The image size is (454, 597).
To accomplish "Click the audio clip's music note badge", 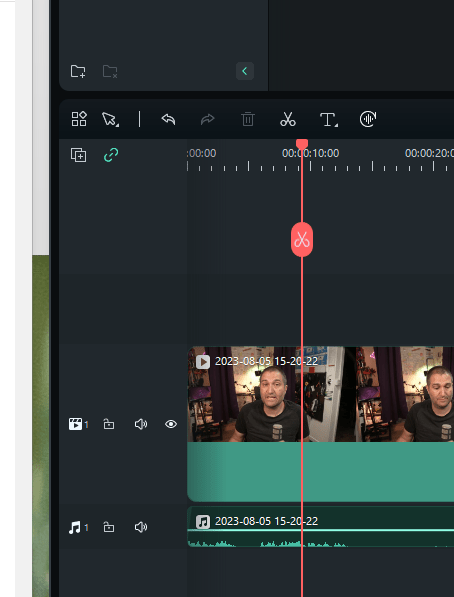I will pos(203,522).
